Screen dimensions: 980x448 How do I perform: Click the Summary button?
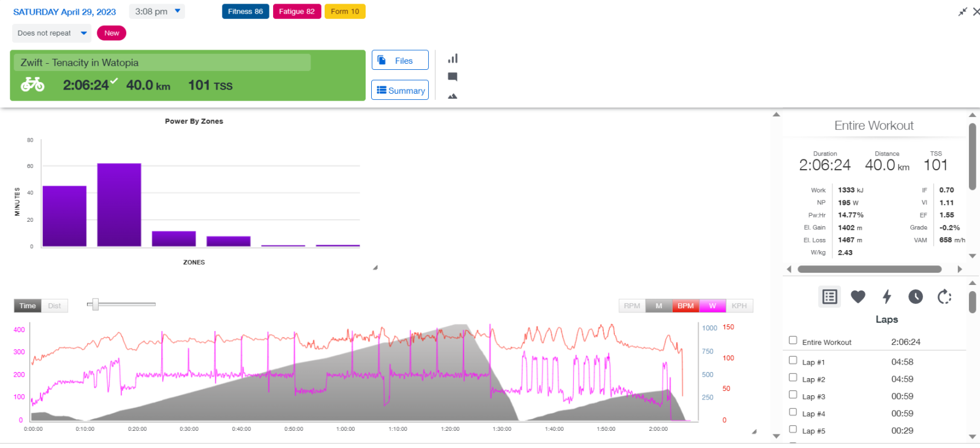399,90
